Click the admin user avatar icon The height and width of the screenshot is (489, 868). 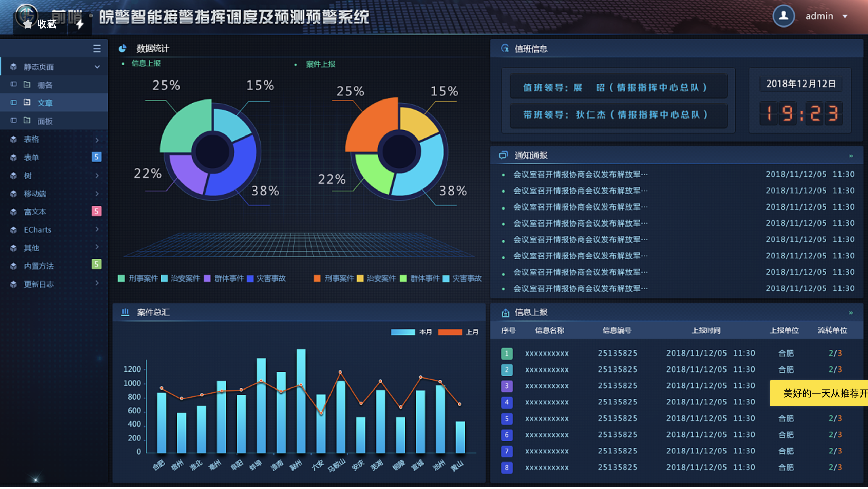click(783, 16)
